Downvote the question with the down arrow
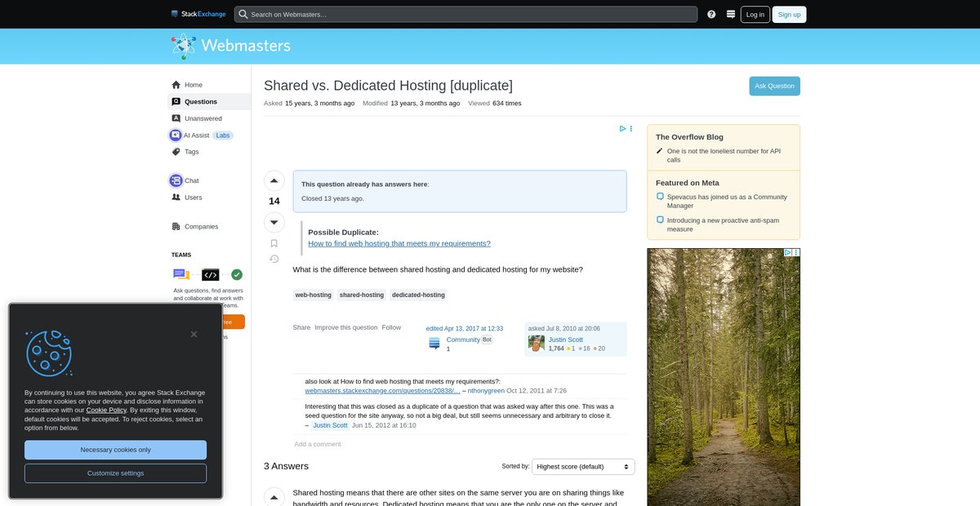Image resolution: width=980 pixels, height=506 pixels. tap(274, 222)
